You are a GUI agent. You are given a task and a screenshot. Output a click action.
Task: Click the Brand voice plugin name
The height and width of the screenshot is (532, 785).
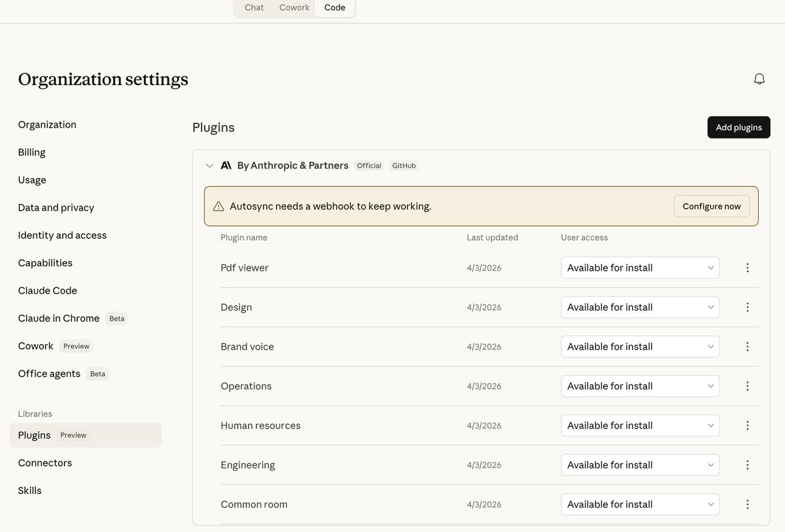coord(247,347)
